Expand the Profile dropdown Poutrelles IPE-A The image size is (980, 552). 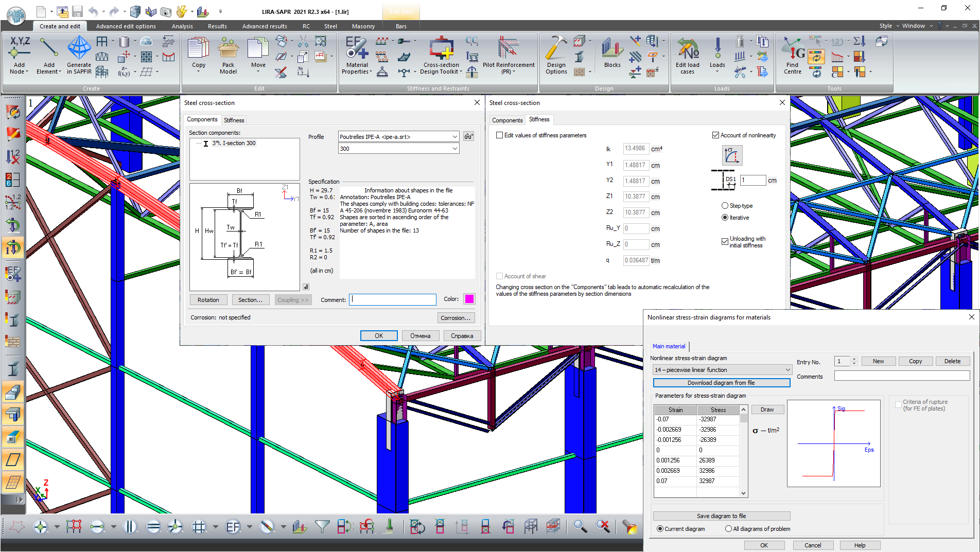(x=454, y=137)
